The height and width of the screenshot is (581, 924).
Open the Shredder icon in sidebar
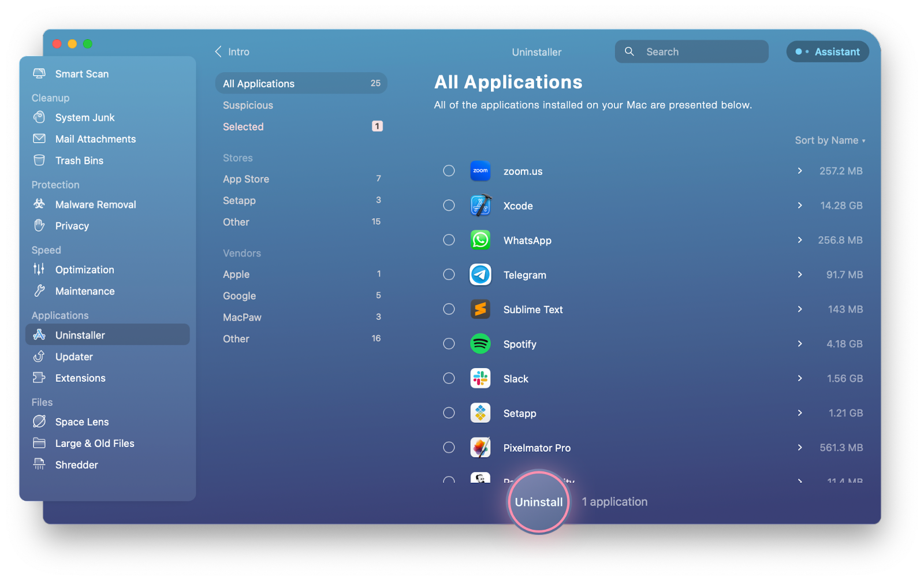pyautogui.click(x=39, y=464)
